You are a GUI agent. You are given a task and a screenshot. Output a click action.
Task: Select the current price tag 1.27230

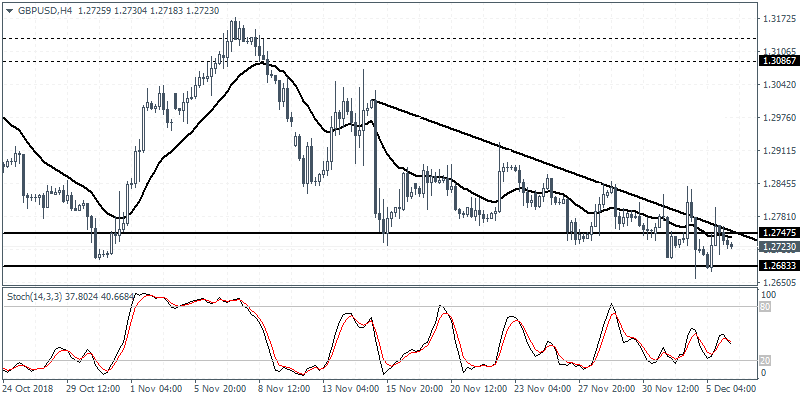(x=778, y=247)
